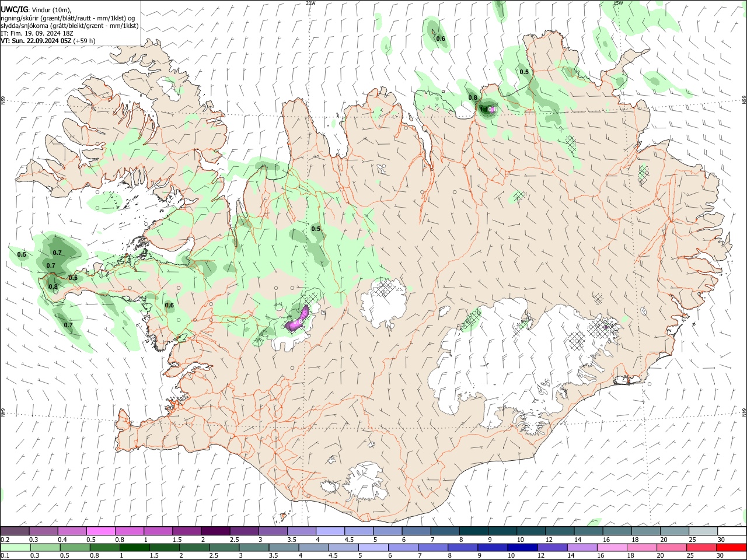Click the rain legend swatch labeled 20
The image size is (747, 560).
672,547
